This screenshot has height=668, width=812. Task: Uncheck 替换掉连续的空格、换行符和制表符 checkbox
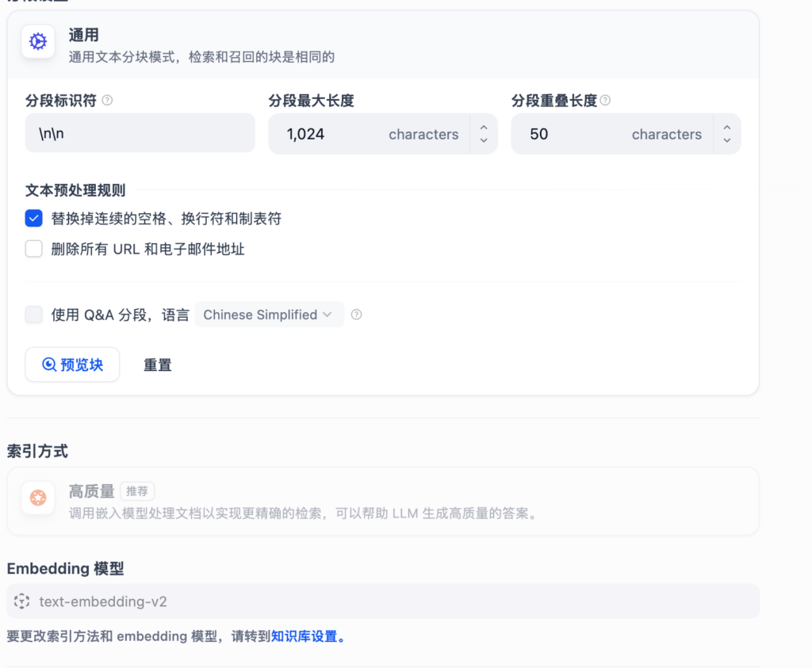click(x=33, y=219)
